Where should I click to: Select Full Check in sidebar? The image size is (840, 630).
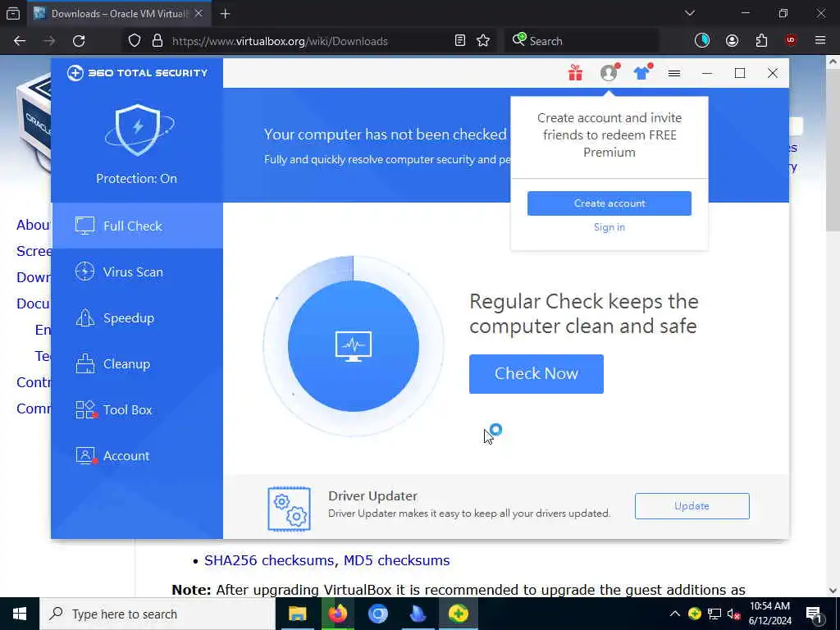tap(137, 226)
